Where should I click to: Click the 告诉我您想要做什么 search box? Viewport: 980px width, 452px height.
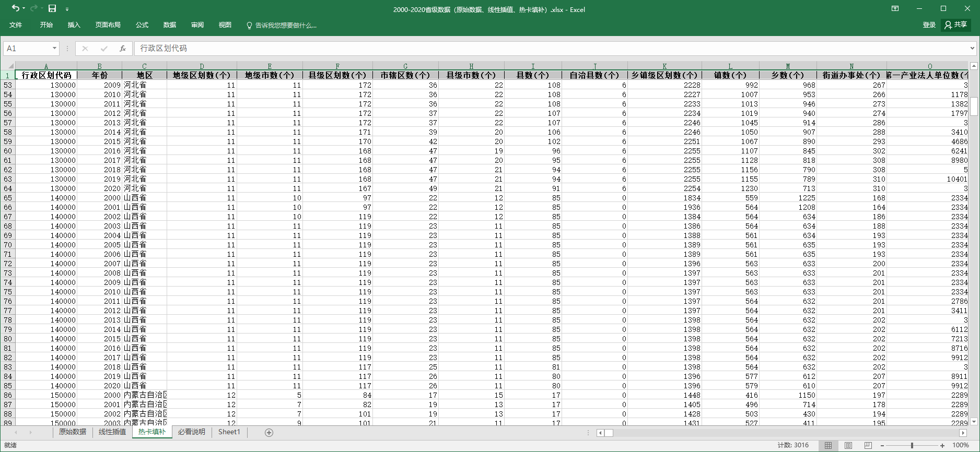(x=282, y=25)
